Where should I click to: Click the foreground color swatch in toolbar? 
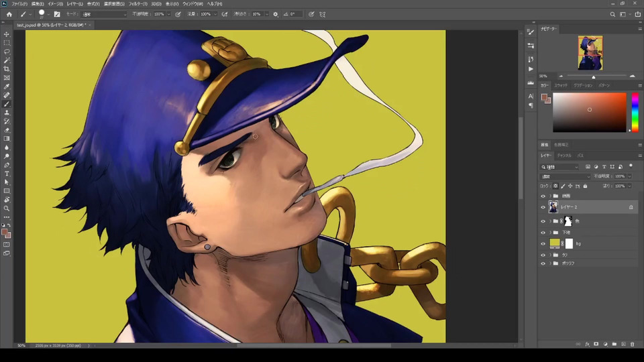pos(5,233)
